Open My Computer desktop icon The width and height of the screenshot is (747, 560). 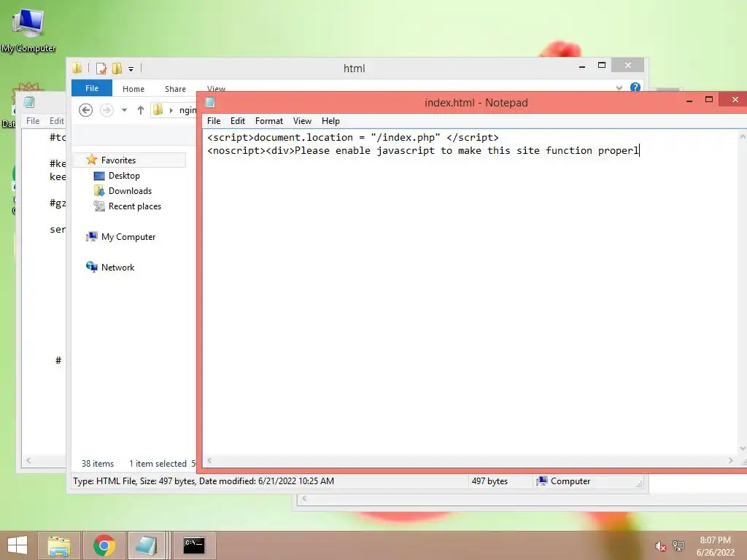pyautogui.click(x=28, y=30)
